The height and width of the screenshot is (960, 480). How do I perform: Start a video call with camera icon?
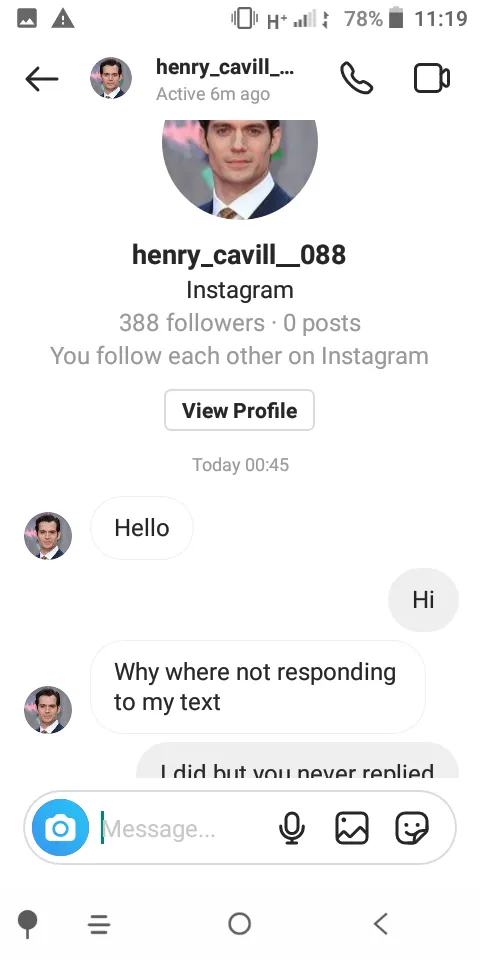432,78
